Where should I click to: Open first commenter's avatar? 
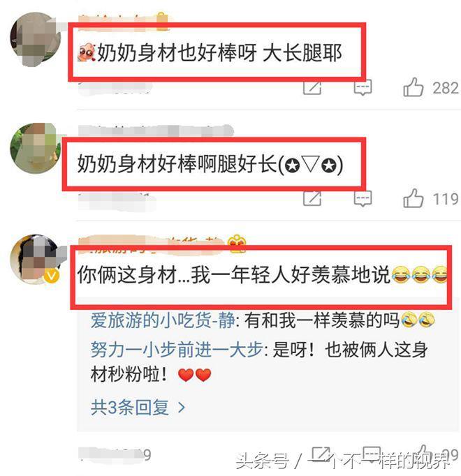36,38
